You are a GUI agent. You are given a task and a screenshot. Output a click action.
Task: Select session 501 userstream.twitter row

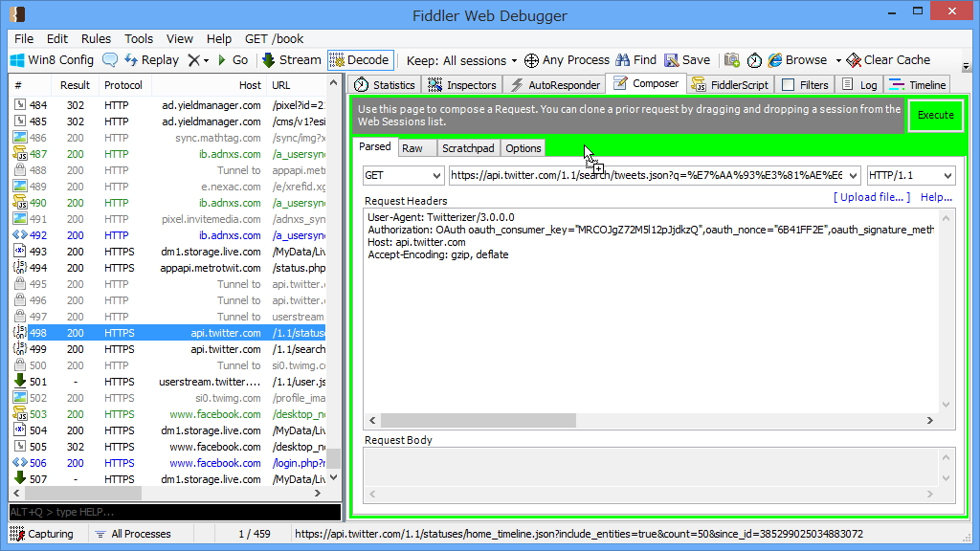click(x=168, y=382)
